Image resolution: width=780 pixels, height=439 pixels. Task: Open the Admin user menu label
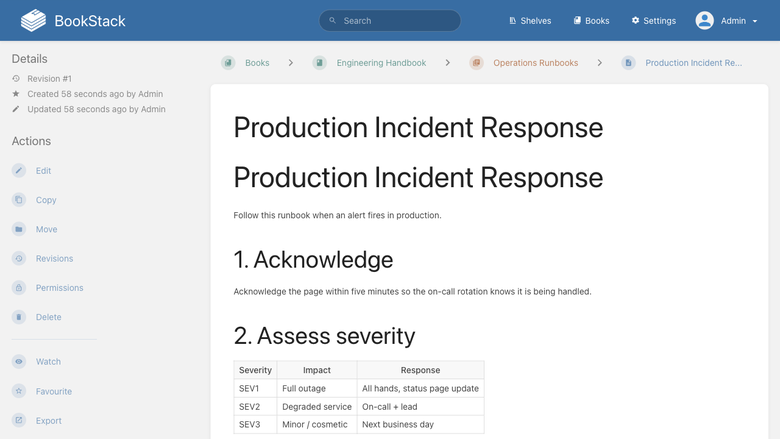tap(733, 21)
